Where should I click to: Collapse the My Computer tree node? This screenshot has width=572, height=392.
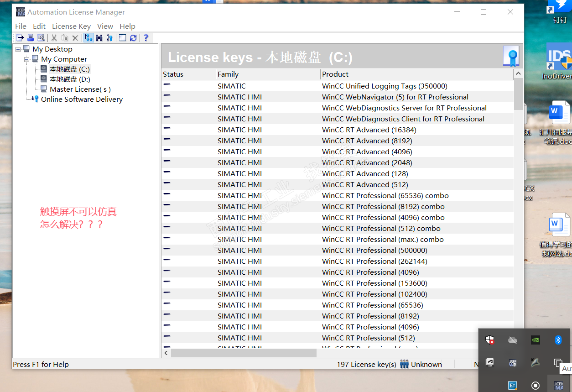(x=27, y=59)
